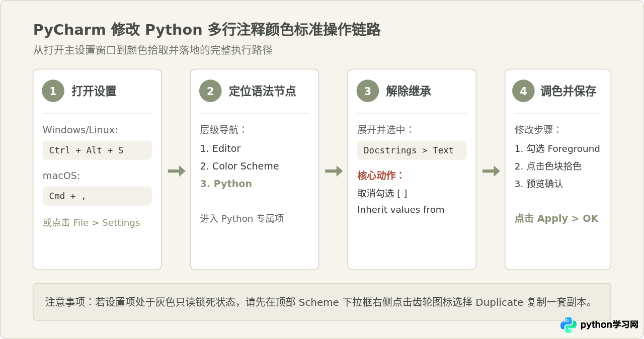The width and height of the screenshot is (644, 339).
Task: Click the "1. 勾选 Foreground" step
Action: pyautogui.click(x=557, y=149)
